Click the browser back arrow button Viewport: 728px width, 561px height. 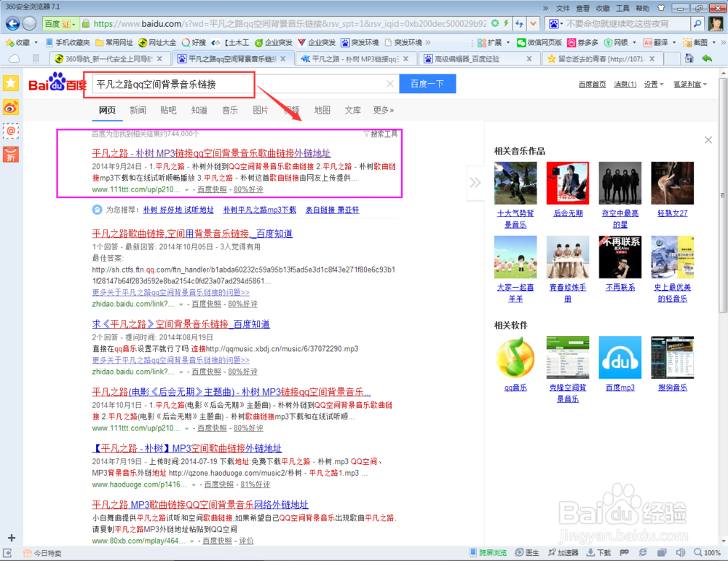12,23
